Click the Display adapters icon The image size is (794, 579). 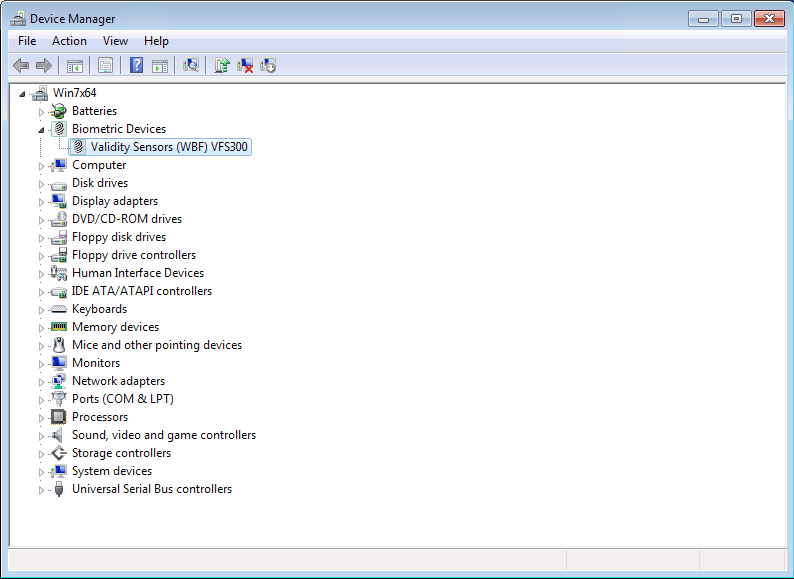click(59, 201)
